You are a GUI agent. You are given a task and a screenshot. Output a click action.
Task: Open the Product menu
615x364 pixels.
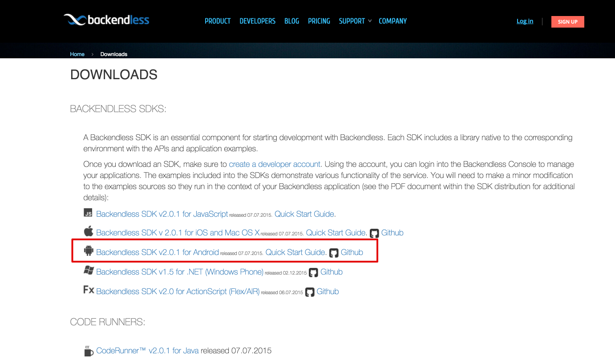tap(218, 21)
